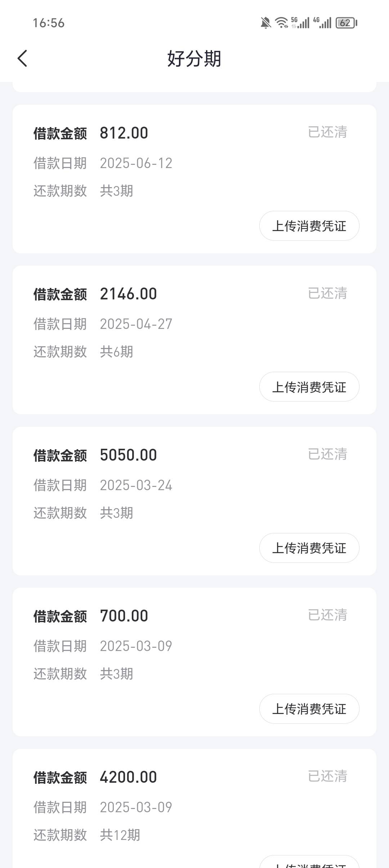Tap the 好分期 page title
The width and height of the screenshot is (389, 868).
[x=194, y=59]
